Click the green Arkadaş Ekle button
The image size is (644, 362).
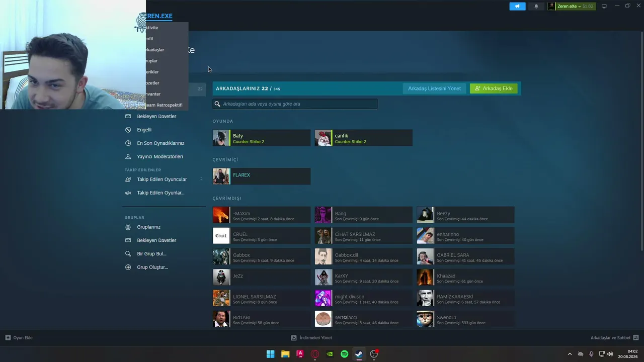494,88
